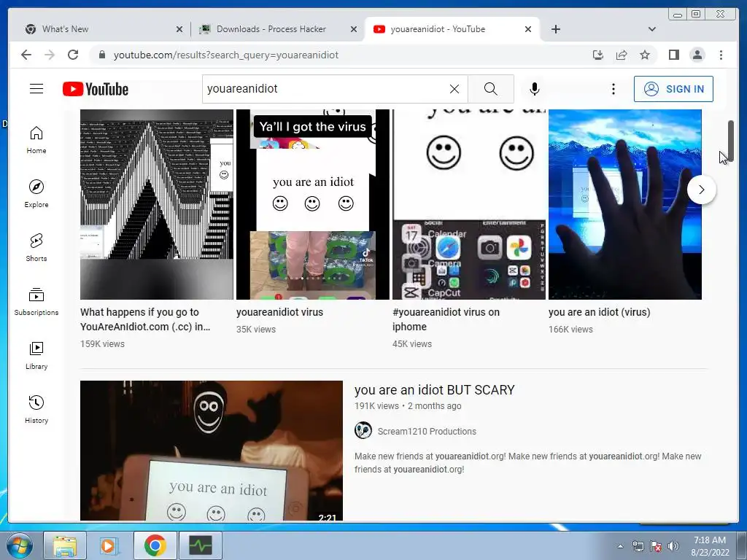The image size is (747, 560).
Task: Clear the search box with X
Action: [454, 88]
